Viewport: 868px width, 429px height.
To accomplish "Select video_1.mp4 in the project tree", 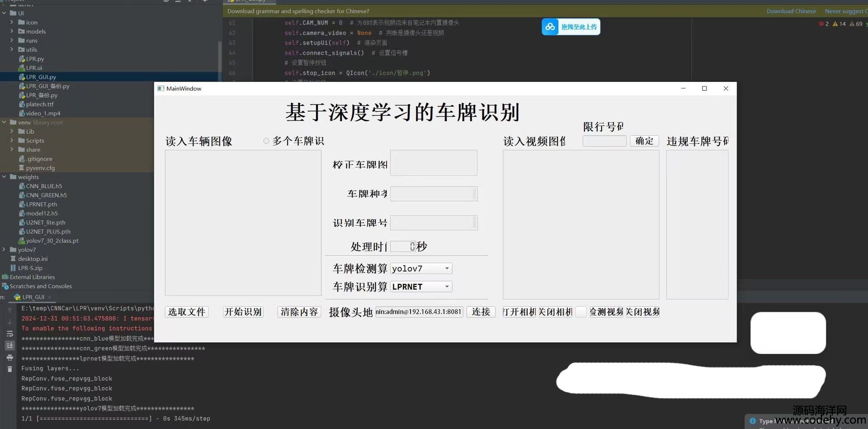I will pos(43,113).
